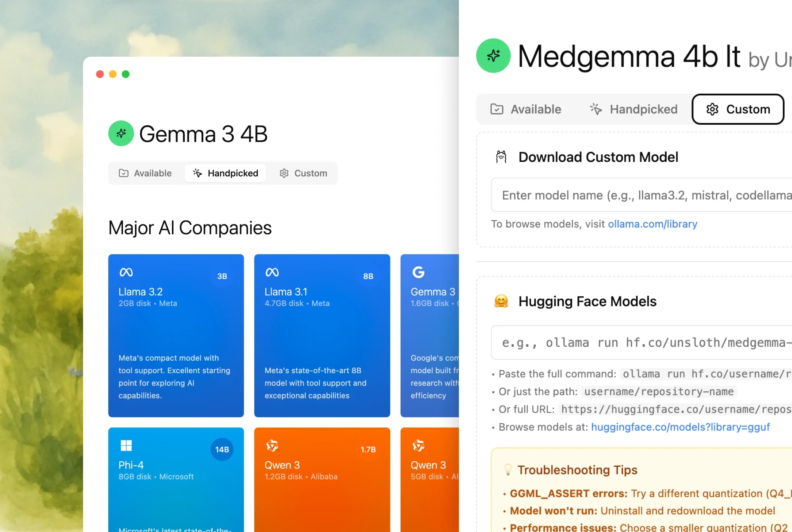Click the 3B badge on Llama 3.2

(222, 276)
